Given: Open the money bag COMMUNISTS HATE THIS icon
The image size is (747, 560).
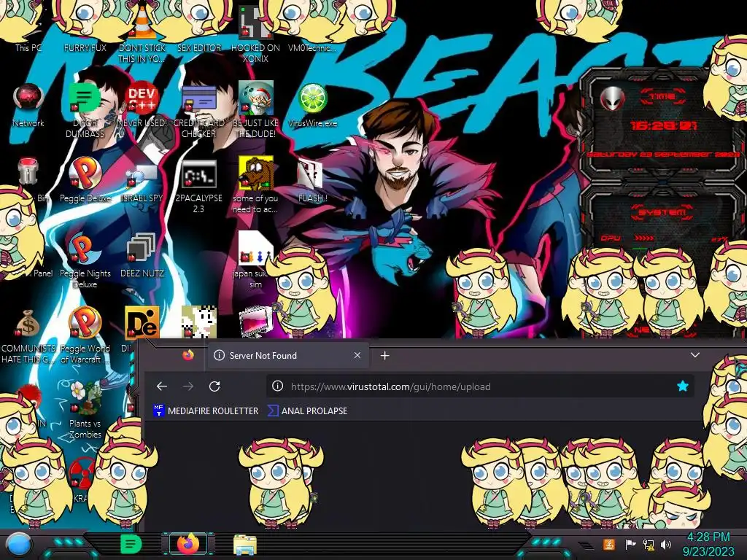Looking at the screenshot, I should pyautogui.click(x=28, y=324).
